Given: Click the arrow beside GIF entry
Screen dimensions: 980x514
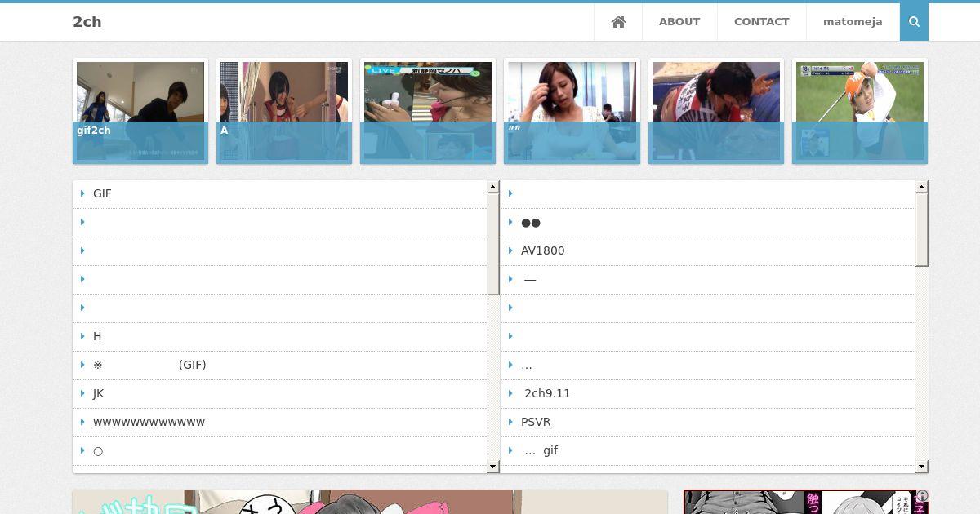Looking at the screenshot, I should pos(82,193).
